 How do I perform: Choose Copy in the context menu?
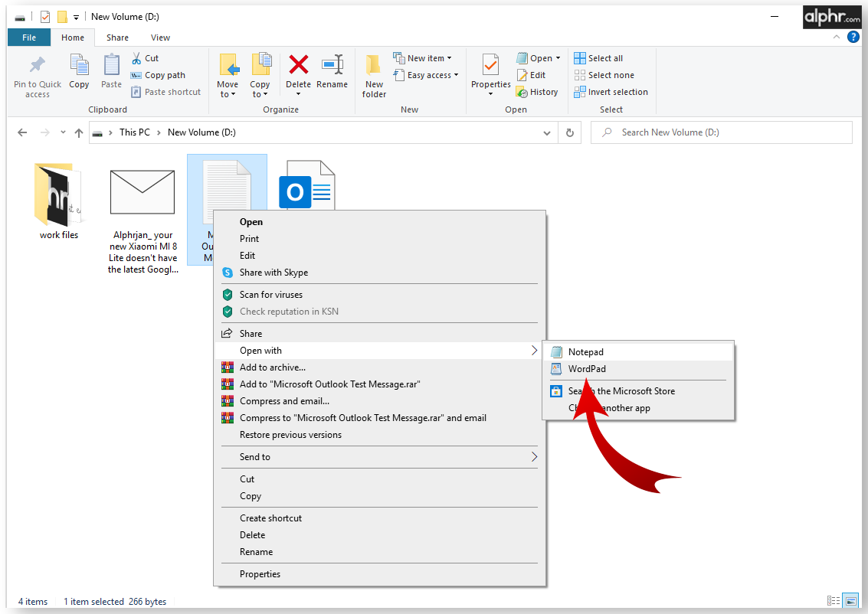tap(379, 496)
